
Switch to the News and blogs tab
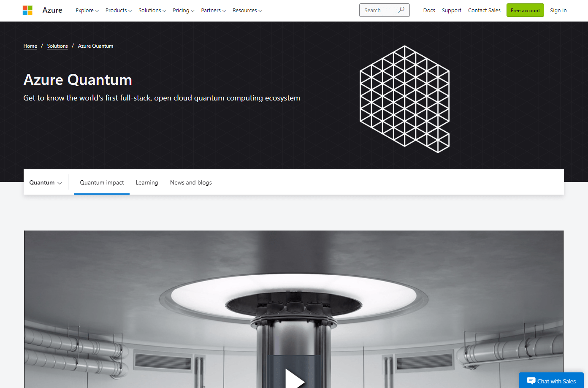(190, 182)
